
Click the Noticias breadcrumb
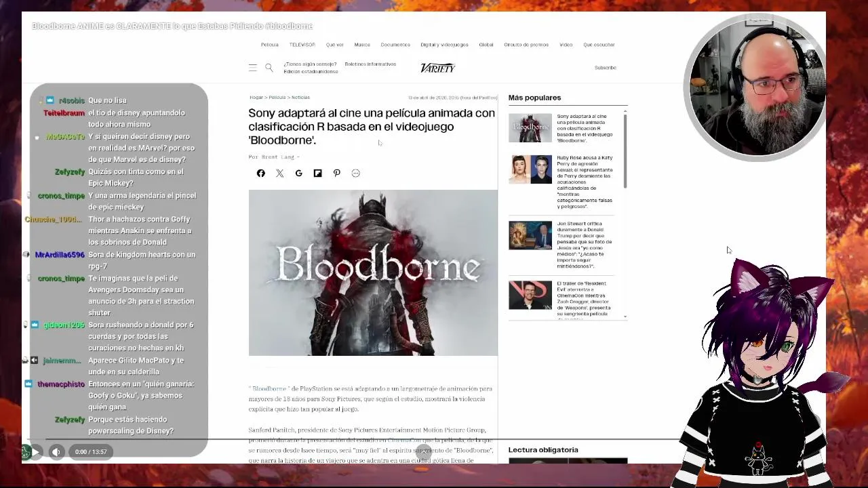(300, 98)
